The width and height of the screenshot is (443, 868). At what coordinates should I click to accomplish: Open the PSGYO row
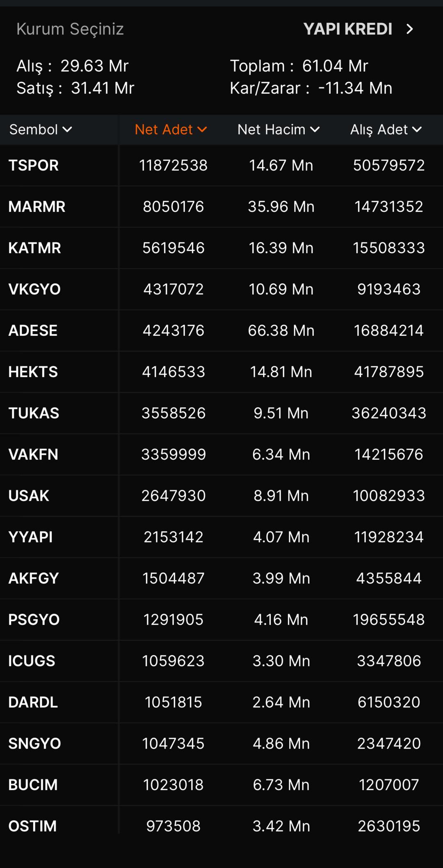[34, 620]
